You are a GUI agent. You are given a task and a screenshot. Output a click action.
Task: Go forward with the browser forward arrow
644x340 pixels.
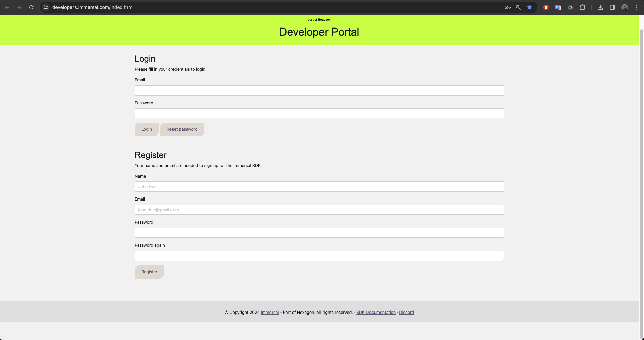click(x=19, y=7)
